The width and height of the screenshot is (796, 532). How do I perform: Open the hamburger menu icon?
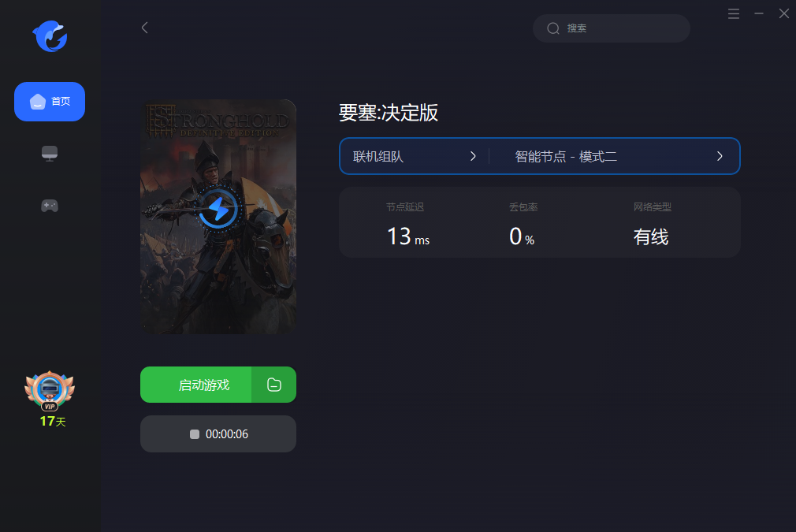coord(734,13)
